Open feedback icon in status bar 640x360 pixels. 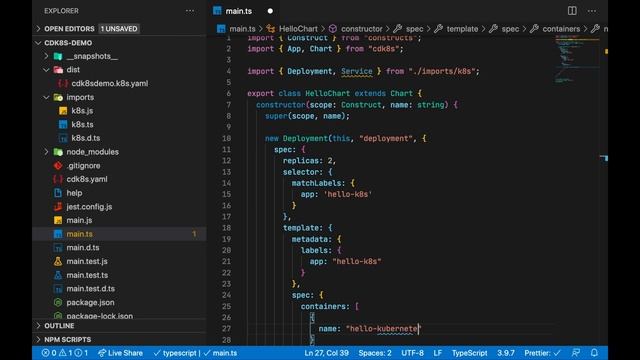point(576,353)
